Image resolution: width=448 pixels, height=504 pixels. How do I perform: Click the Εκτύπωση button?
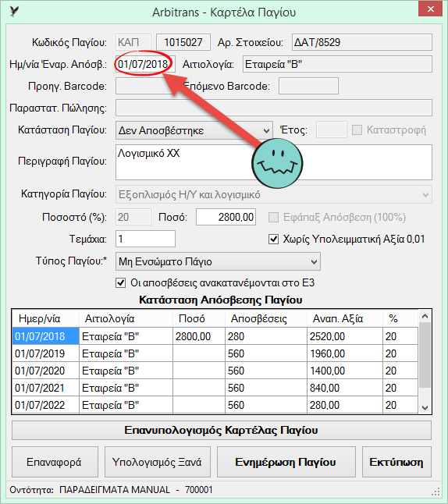click(396, 462)
